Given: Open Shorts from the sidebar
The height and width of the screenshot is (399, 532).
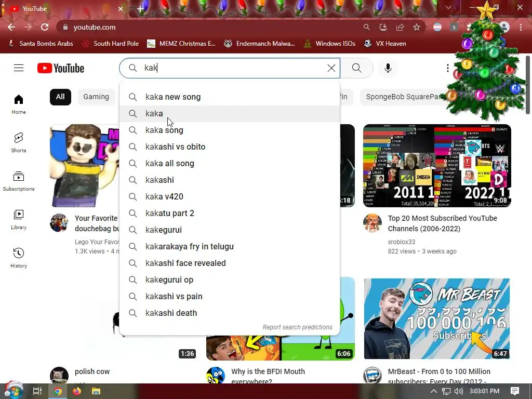Looking at the screenshot, I should click(19, 142).
